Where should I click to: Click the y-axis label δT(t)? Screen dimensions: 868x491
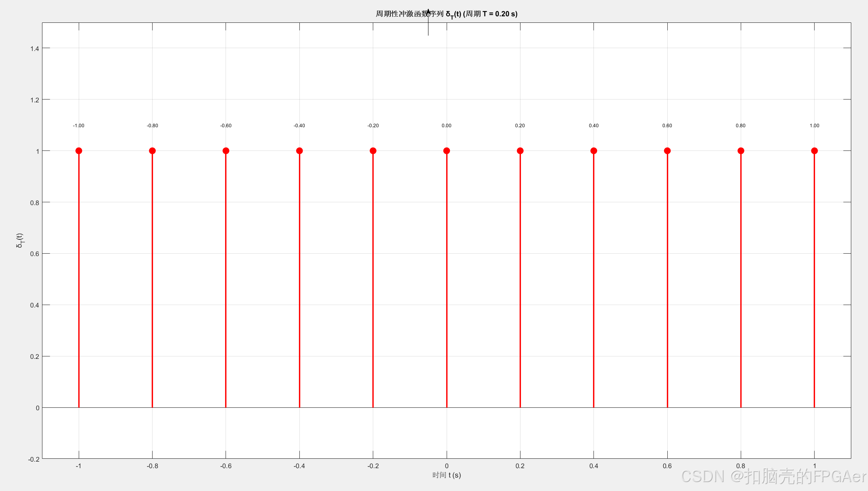click(20, 241)
